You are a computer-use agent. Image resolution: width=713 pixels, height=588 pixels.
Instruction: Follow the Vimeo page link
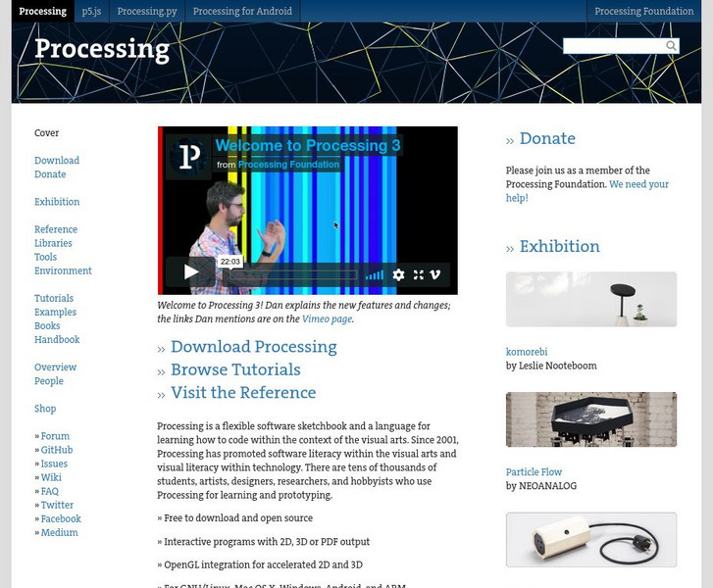[327, 319]
